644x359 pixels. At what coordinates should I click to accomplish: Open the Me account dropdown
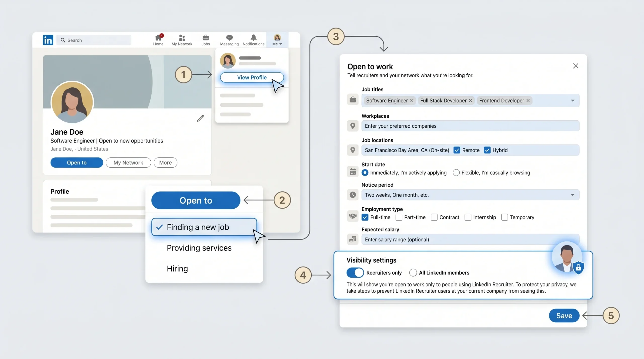[277, 40]
